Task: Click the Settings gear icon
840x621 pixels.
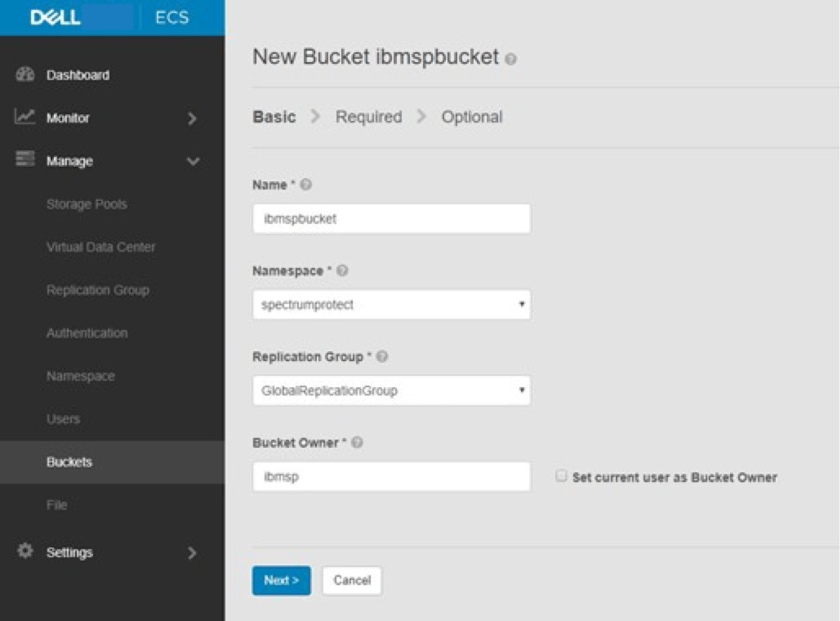Action: pos(25,550)
